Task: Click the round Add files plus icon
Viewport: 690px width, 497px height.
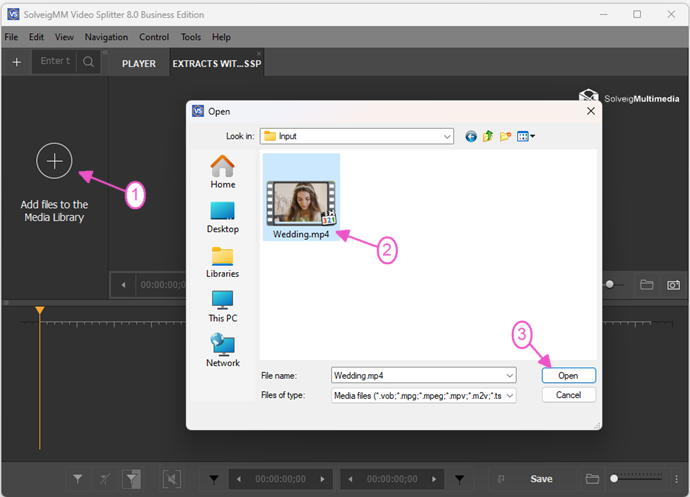Action: (x=54, y=161)
